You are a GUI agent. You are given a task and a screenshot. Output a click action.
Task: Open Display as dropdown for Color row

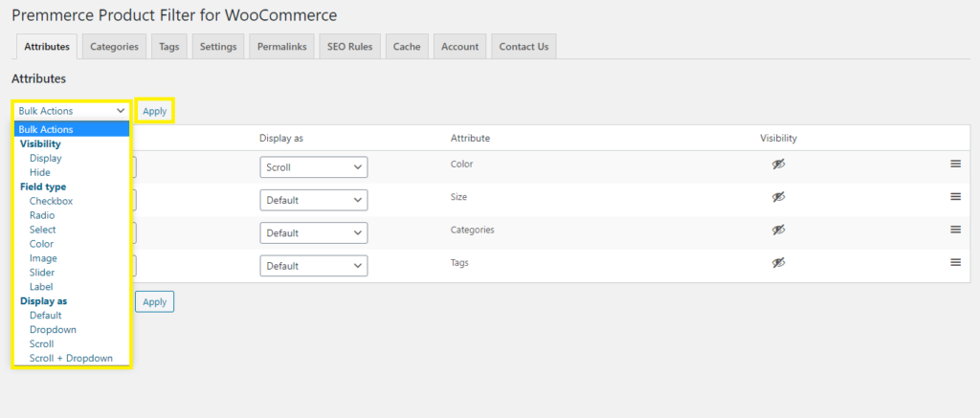314,167
